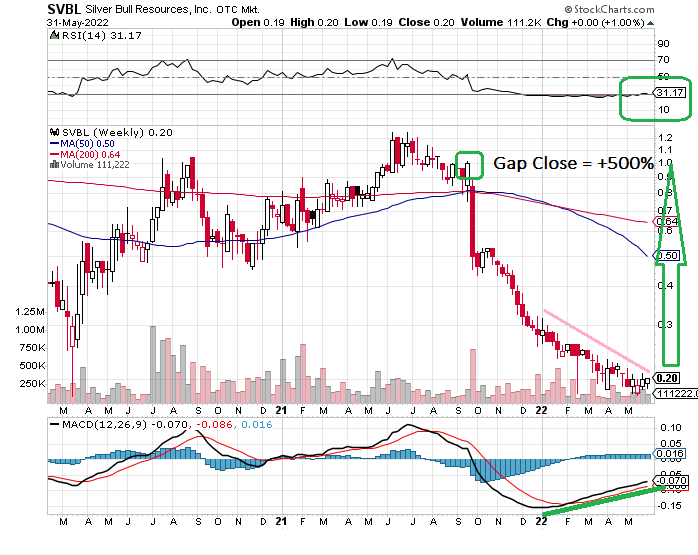Click the 1.1 price axis label

[x=666, y=150]
